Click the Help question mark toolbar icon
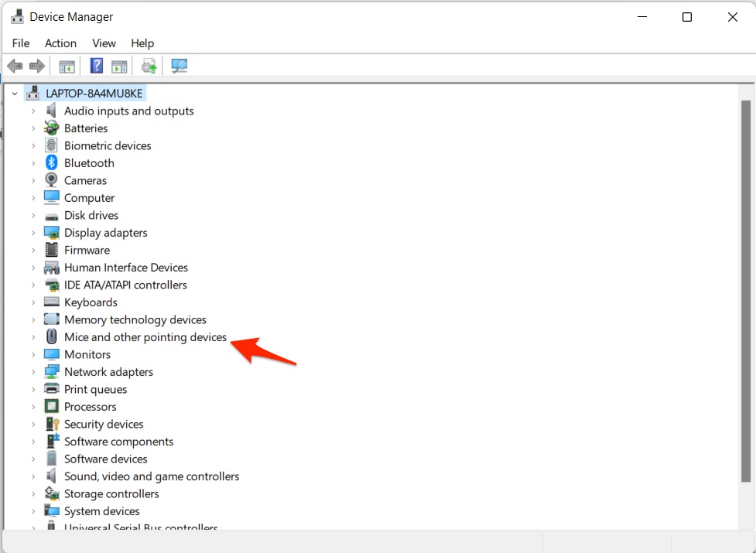The width and height of the screenshot is (756, 553). click(97, 67)
